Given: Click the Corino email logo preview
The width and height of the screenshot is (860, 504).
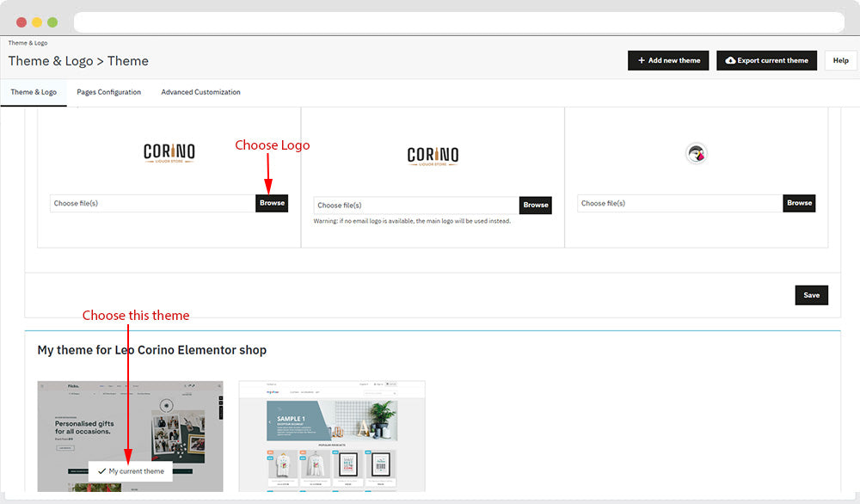Looking at the screenshot, I should point(433,156).
